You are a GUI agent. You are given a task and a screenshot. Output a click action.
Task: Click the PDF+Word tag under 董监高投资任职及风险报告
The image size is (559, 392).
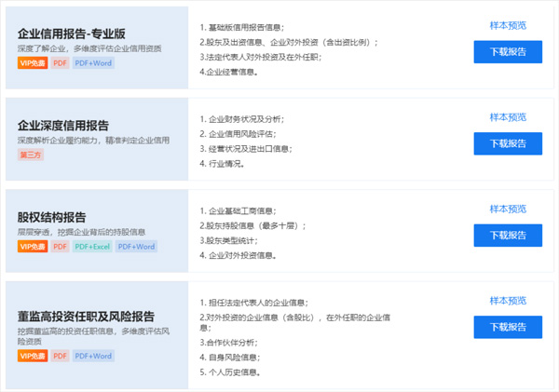[94, 356]
